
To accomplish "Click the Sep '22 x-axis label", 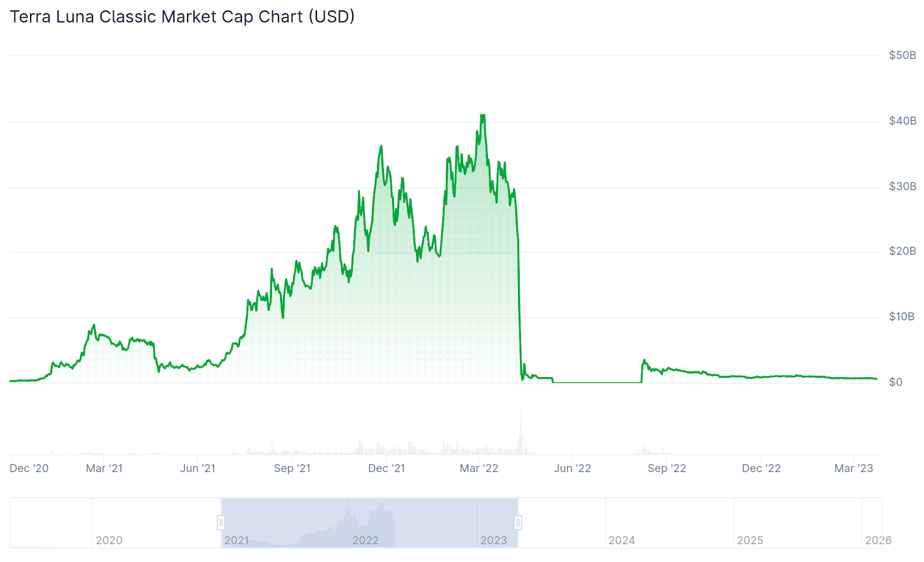I will pos(666,468).
